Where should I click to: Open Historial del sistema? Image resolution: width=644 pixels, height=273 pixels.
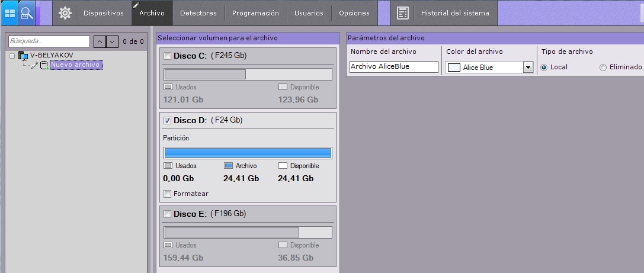454,13
